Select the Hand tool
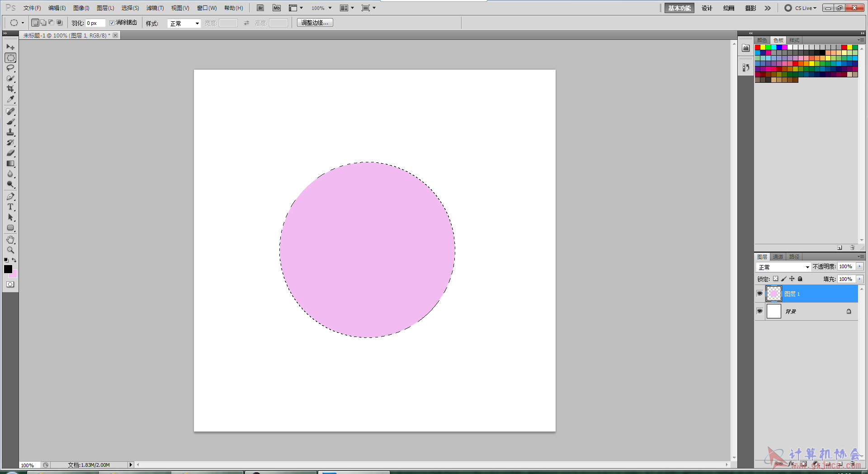This screenshot has width=868, height=474. coord(10,239)
